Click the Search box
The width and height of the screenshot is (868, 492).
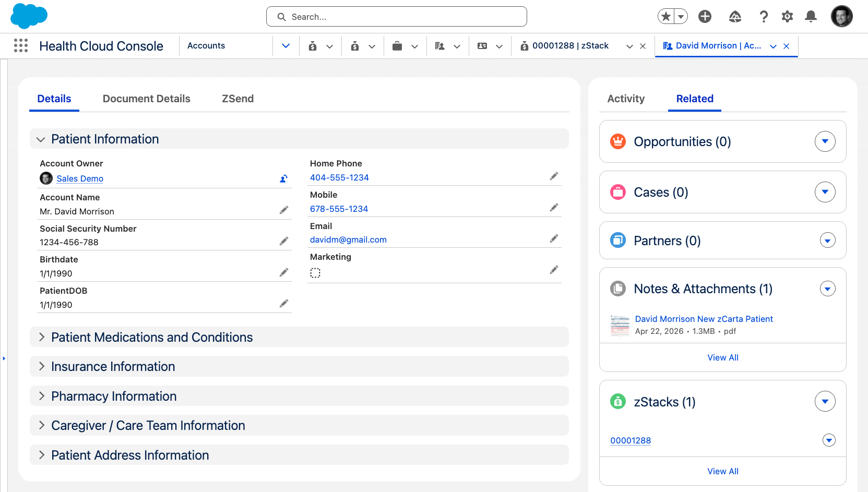397,17
